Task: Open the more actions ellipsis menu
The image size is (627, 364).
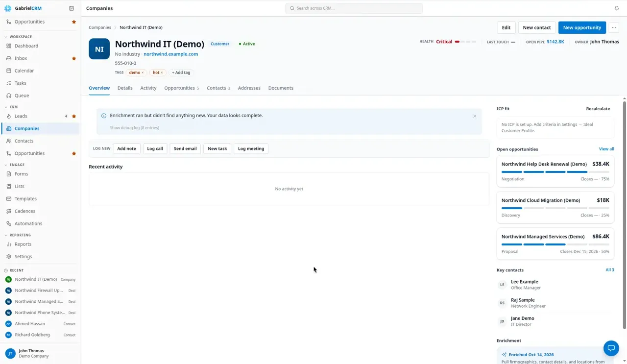Action: [x=614, y=27]
